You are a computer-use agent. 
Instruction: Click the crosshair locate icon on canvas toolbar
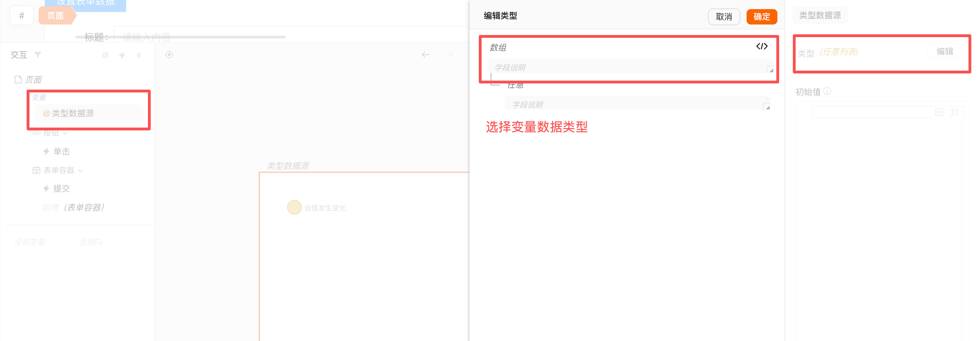pos(169,55)
